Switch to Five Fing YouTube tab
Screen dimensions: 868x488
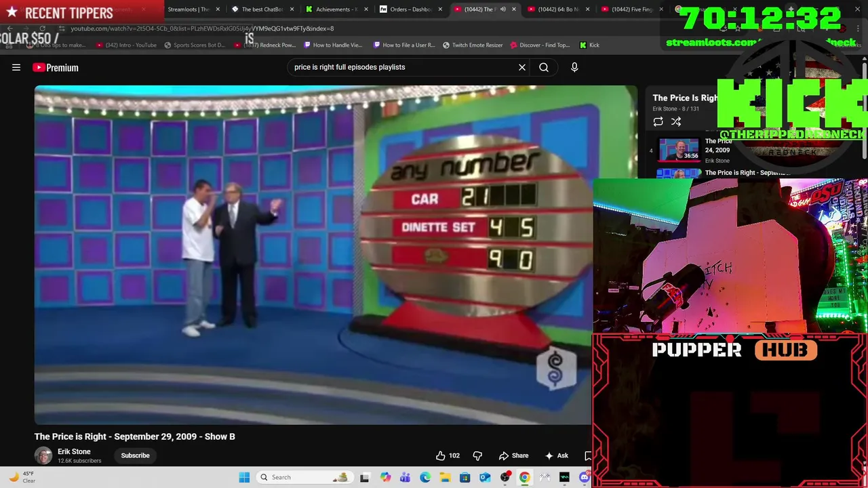[631, 9]
